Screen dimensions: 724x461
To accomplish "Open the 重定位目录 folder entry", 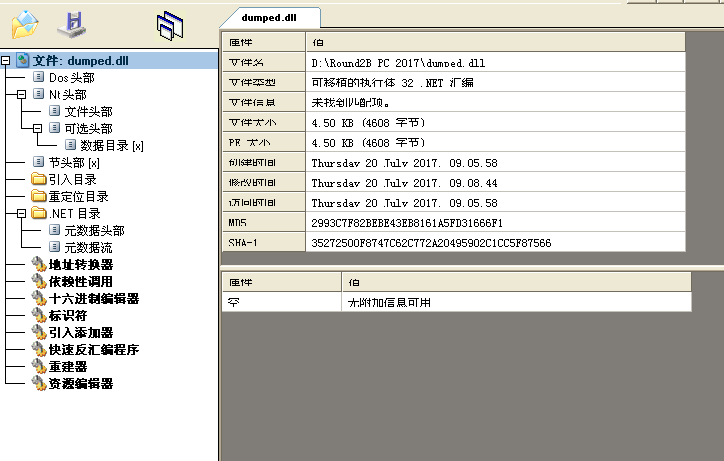I will click(78, 196).
